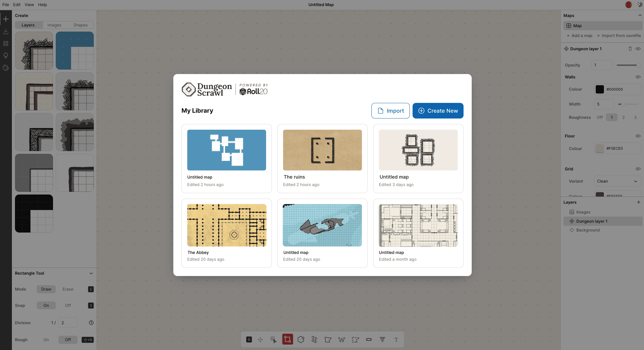This screenshot has height=350, width=644.
Task: Click the Walls colour swatch
Action: (x=600, y=89)
